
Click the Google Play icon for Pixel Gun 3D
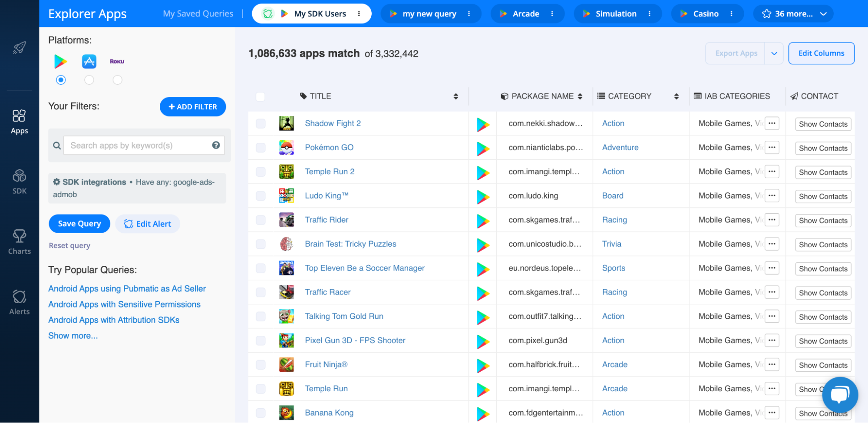pos(483,341)
